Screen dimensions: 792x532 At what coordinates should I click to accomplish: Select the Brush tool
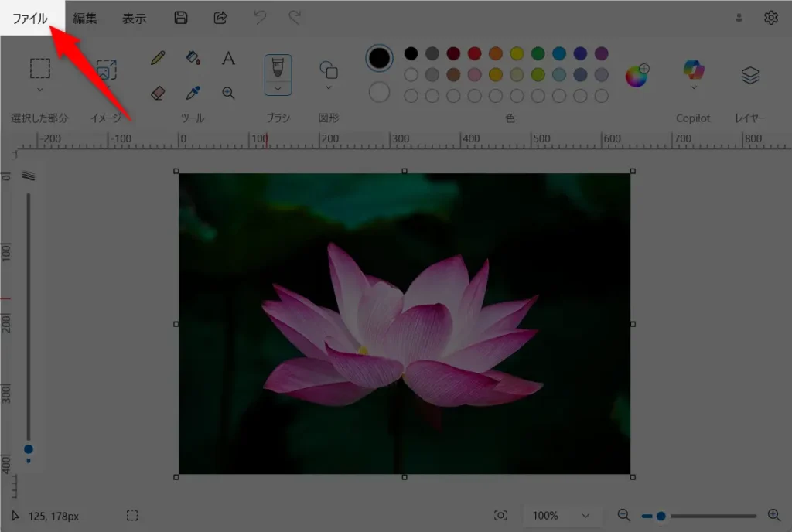click(x=278, y=67)
